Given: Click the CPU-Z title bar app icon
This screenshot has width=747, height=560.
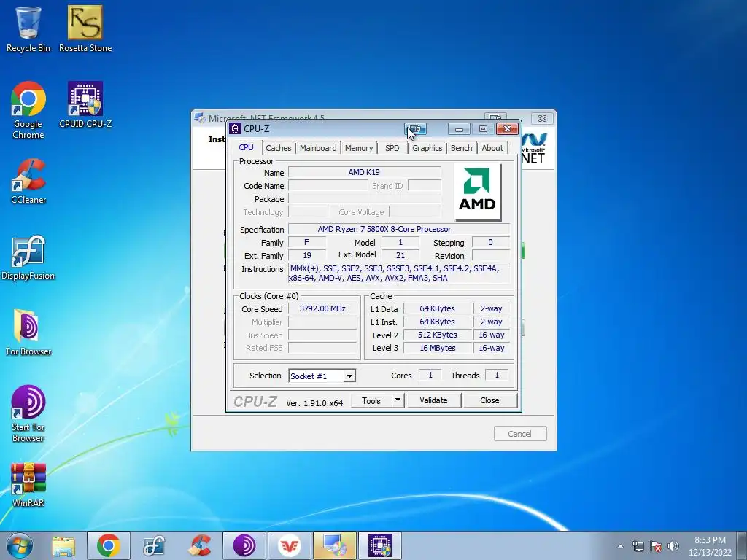Looking at the screenshot, I should pyautogui.click(x=235, y=128).
